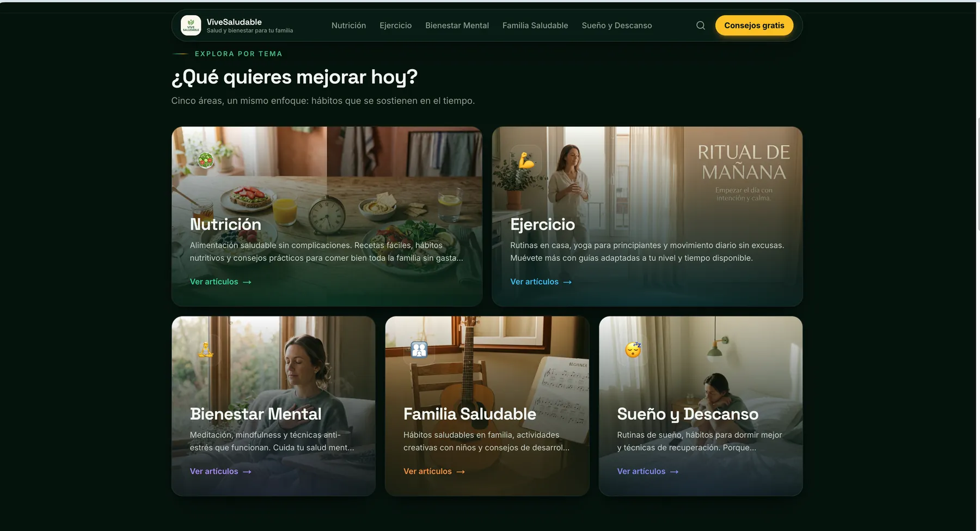The width and height of the screenshot is (980, 531).
Task: Select Familia Saludable in top navigation
Action: (x=535, y=26)
